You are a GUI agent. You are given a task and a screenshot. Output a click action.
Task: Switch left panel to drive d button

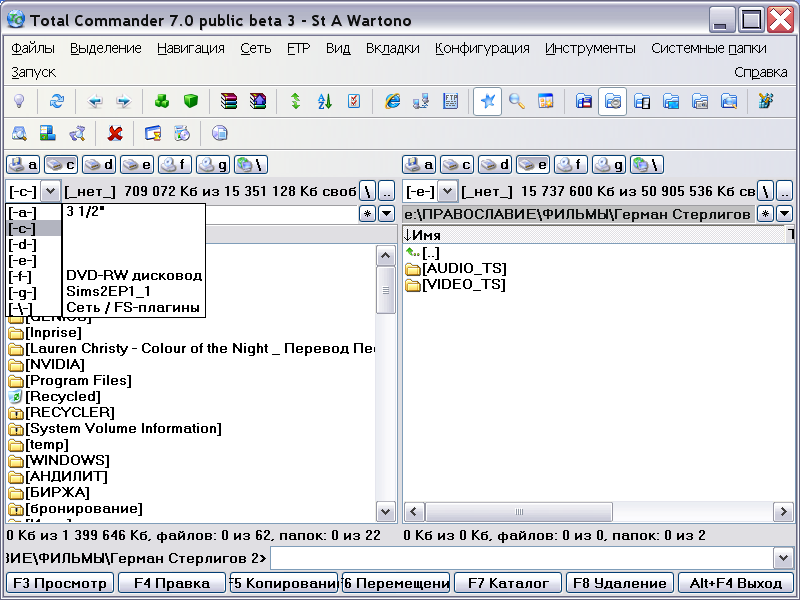click(x=99, y=165)
